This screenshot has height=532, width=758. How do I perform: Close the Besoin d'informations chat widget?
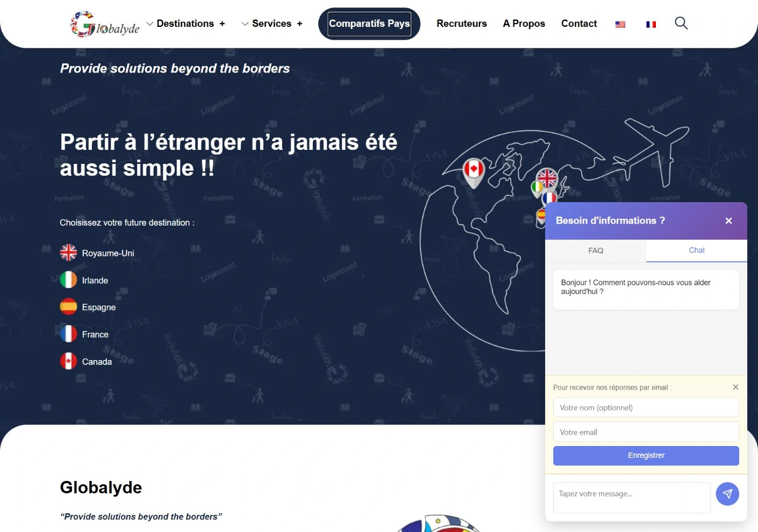tap(728, 221)
